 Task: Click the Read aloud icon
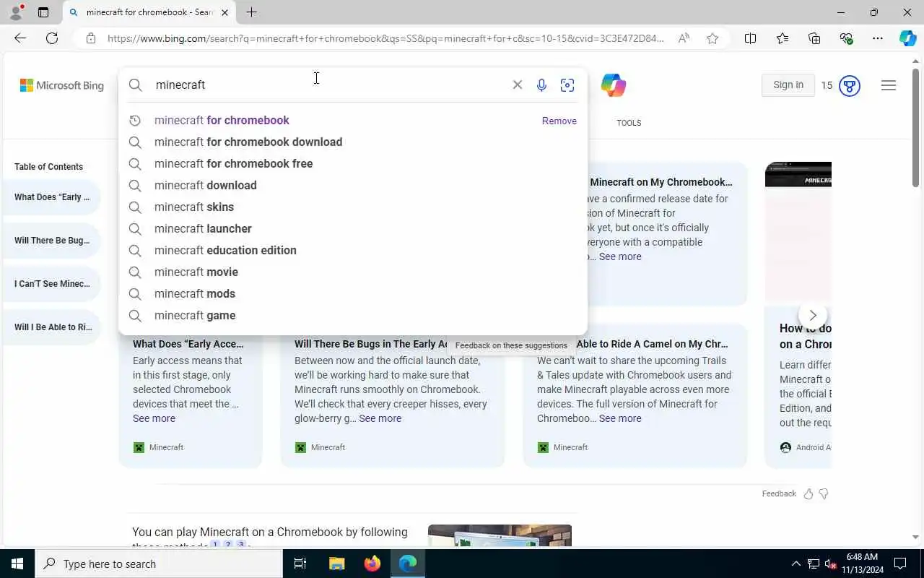click(x=684, y=38)
